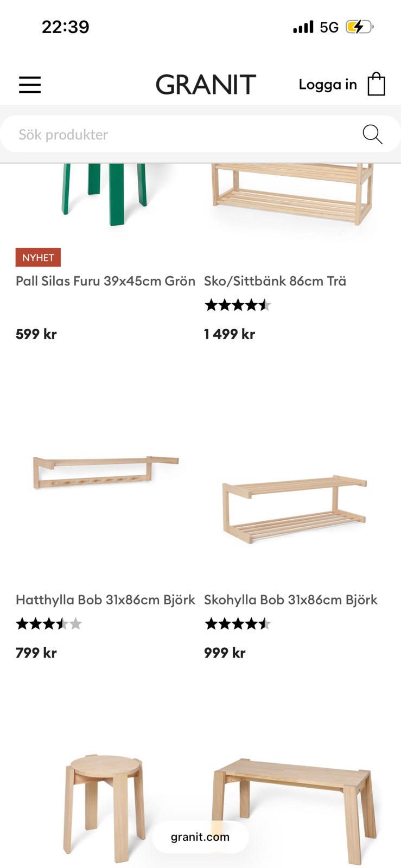The width and height of the screenshot is (401, 868).
Task: Open Sko/Sittbänk 86cm Trä product title
Action: (275, 281)
